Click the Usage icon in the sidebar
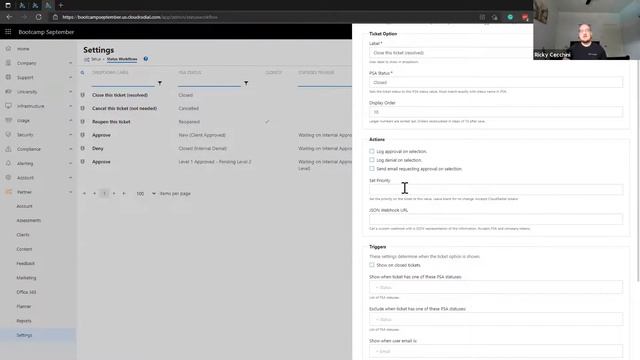 [8, 120]
